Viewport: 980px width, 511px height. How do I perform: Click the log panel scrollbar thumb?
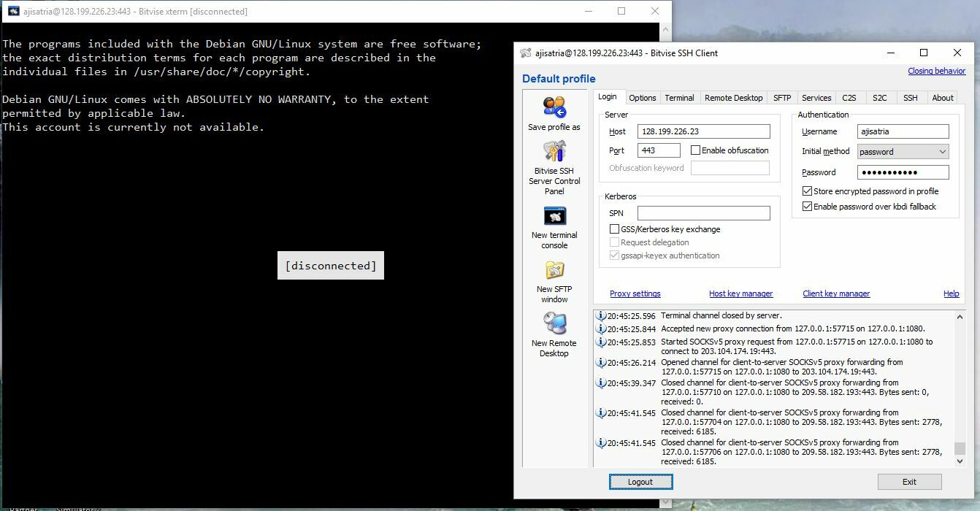[960, 448]
